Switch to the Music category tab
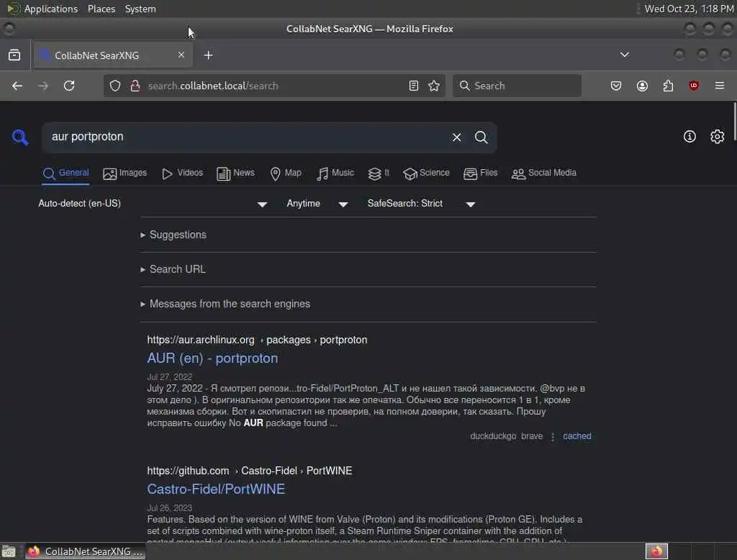The height and width of the screenshot is (560, 737). click(x=335, y=173)
